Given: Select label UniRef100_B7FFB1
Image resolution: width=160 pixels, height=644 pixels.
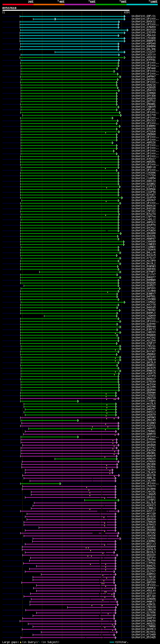Looking at the screenshot, I should coord(143,60).
